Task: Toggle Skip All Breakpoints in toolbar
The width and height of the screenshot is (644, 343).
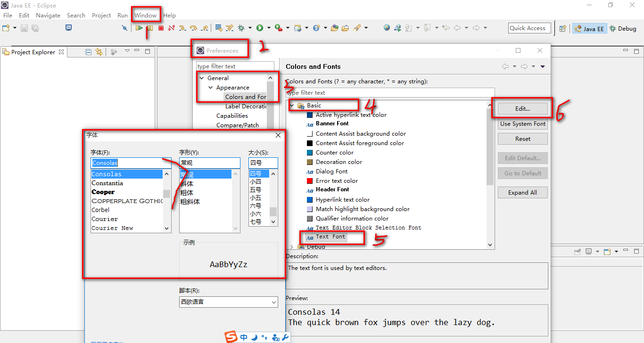Action: pos(124,28)
